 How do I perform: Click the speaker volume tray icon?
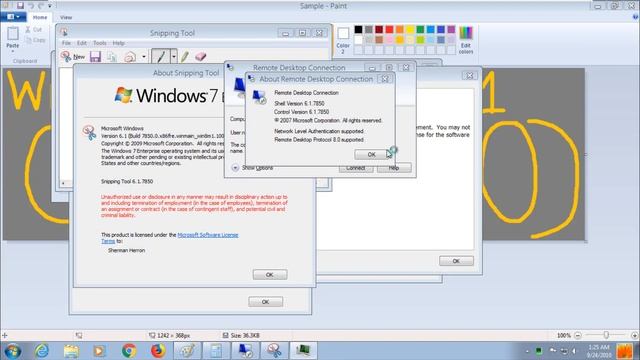tap(575, 351)
